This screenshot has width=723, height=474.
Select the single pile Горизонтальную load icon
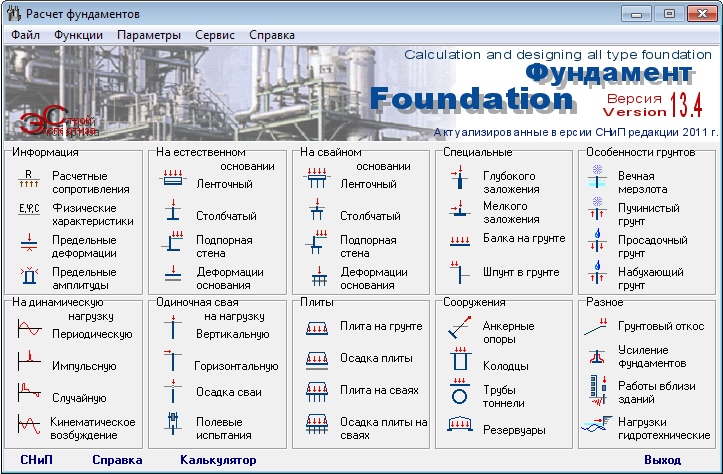[173, 360]
